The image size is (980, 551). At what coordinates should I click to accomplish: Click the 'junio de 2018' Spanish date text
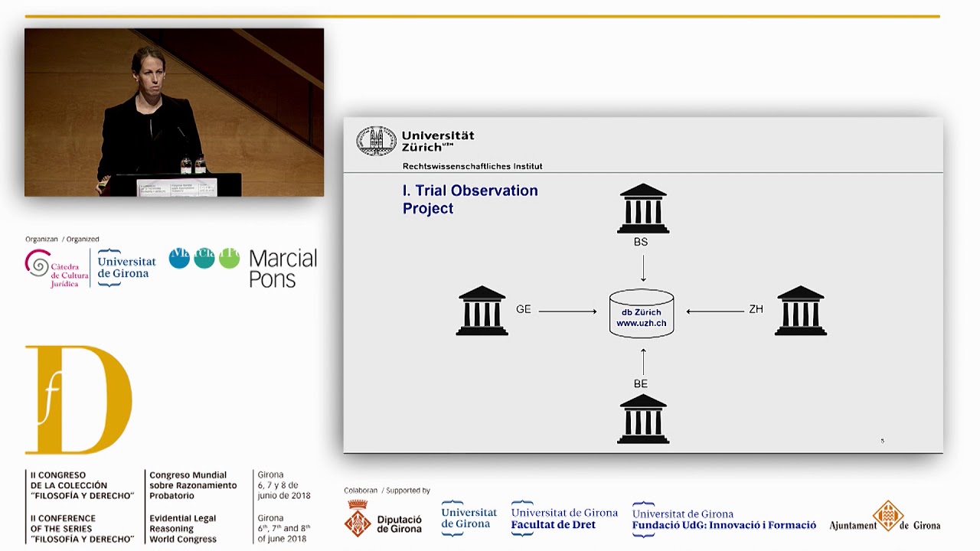(284, 495)
